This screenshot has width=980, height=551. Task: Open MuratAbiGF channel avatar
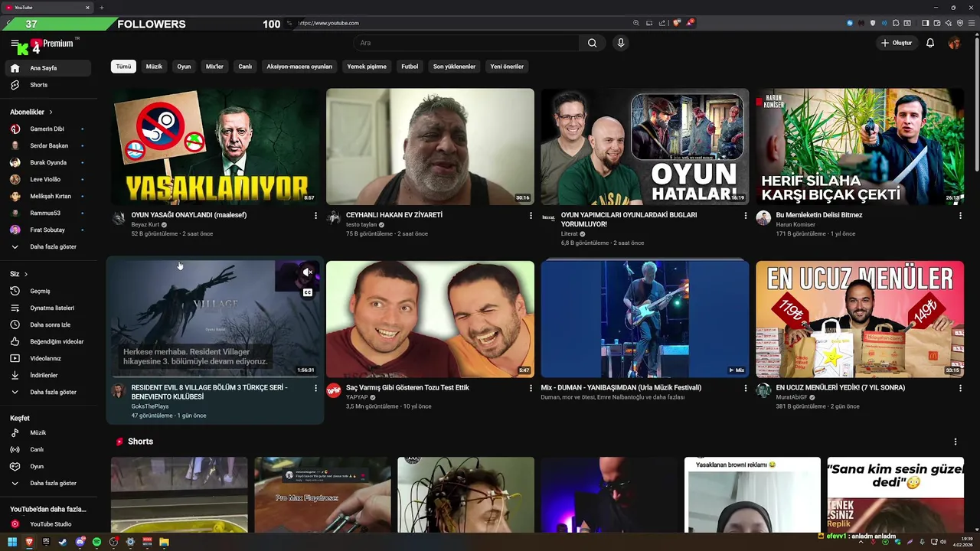click(763, 390)
